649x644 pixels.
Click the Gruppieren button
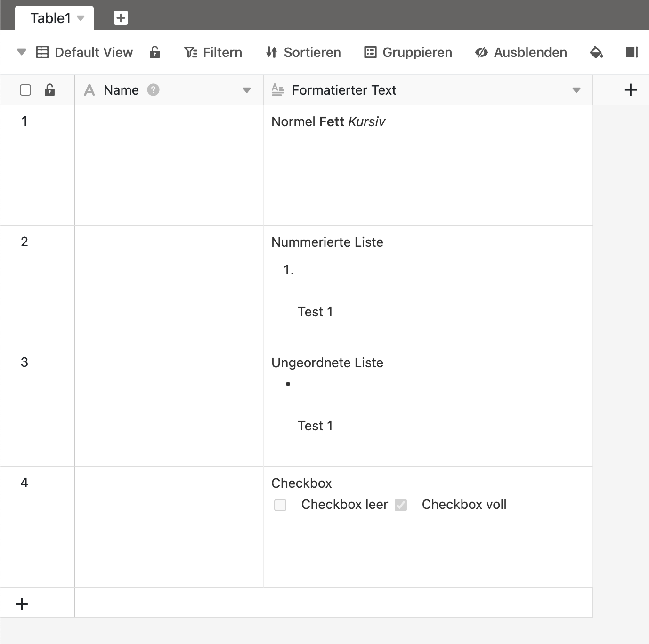coord(408,52)
